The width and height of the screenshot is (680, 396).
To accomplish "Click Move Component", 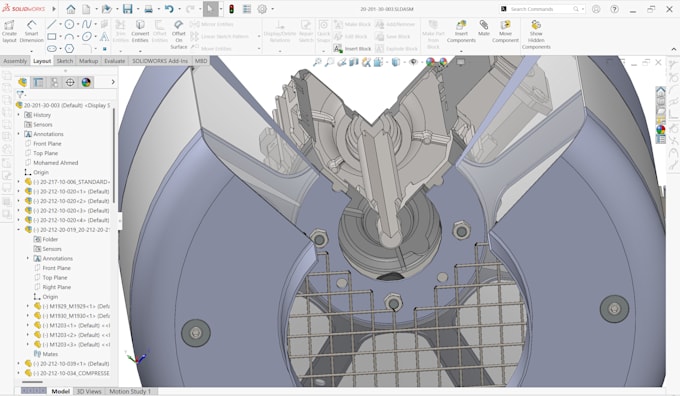I will click(x=505, y=32).
